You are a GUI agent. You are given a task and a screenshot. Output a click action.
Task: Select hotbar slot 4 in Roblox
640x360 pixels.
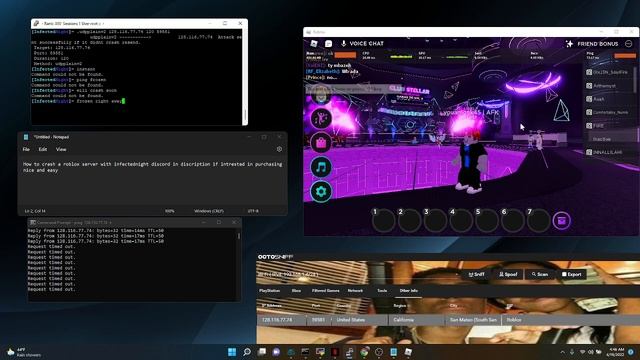coord(461,220)
